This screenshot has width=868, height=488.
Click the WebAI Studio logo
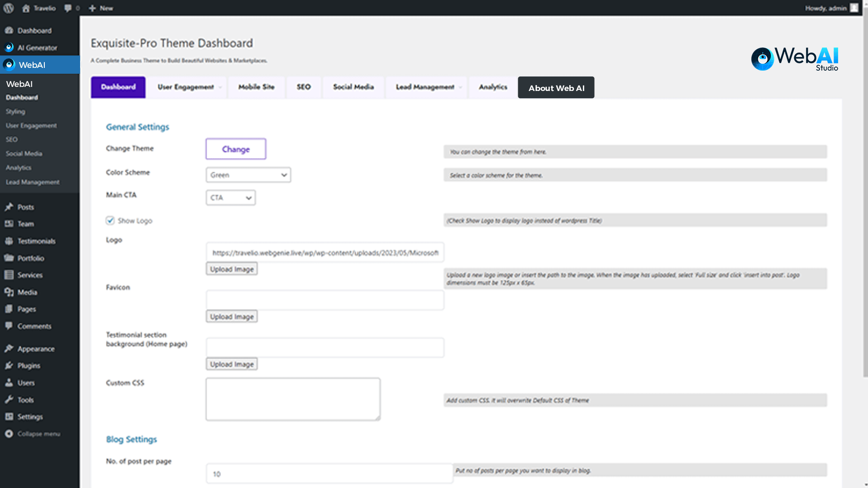(x=795, y=59)
